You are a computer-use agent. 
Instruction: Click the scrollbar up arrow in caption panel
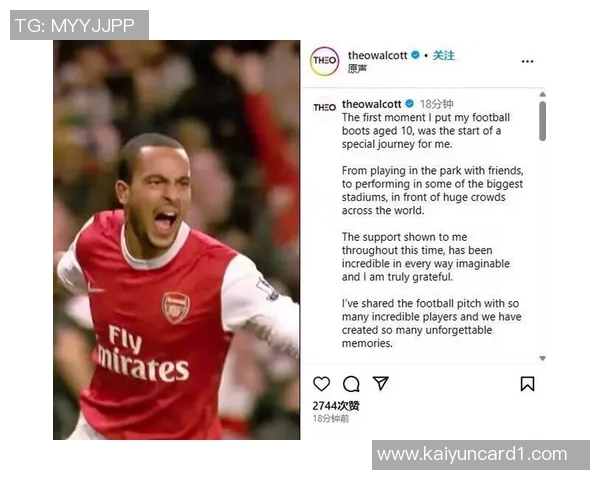[542, 94]
